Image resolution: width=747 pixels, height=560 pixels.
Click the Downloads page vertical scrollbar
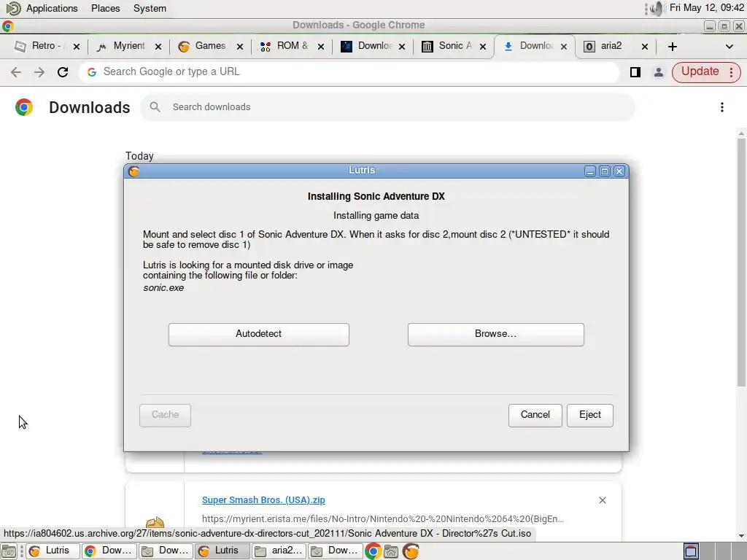pos(741,262)
